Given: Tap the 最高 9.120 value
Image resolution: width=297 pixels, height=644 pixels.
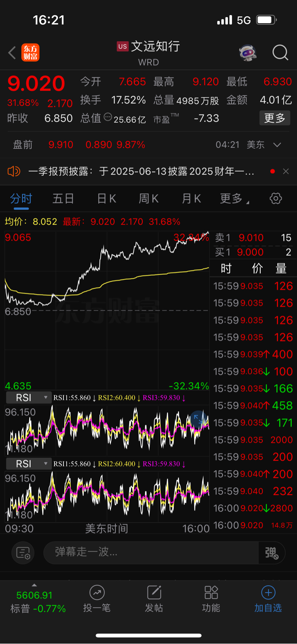Looking at the screenshot, I should (x=206, y=82).
